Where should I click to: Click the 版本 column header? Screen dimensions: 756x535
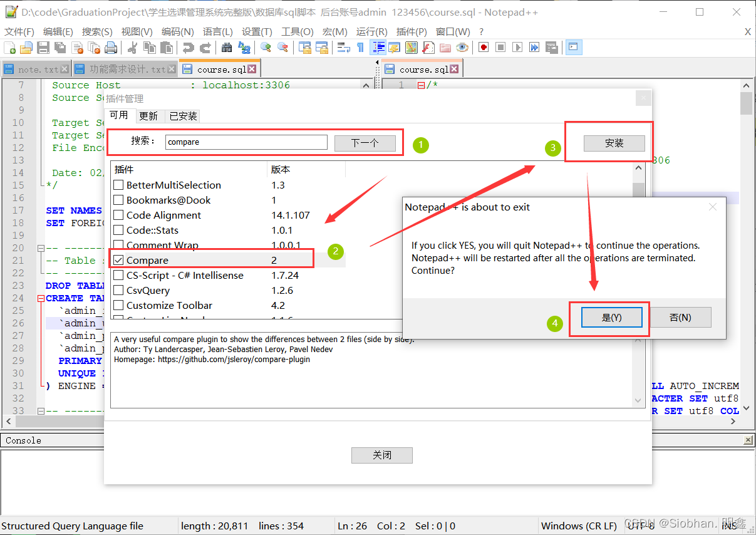pos(306,169)
